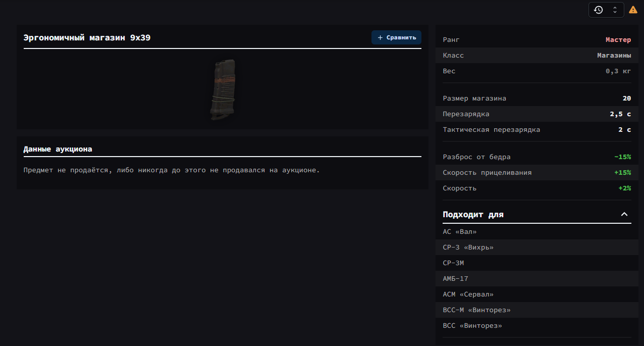This screenshot has height=346, width=644.
Task: Click the orange warning triangle icon
Action: coord(633,10)
